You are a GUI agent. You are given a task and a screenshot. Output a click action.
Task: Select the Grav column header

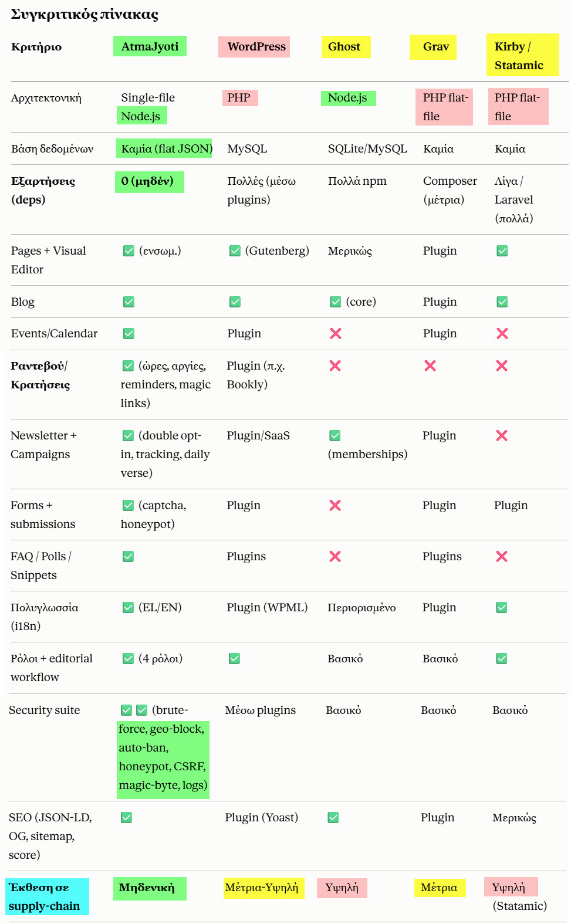tap(433, 47)
